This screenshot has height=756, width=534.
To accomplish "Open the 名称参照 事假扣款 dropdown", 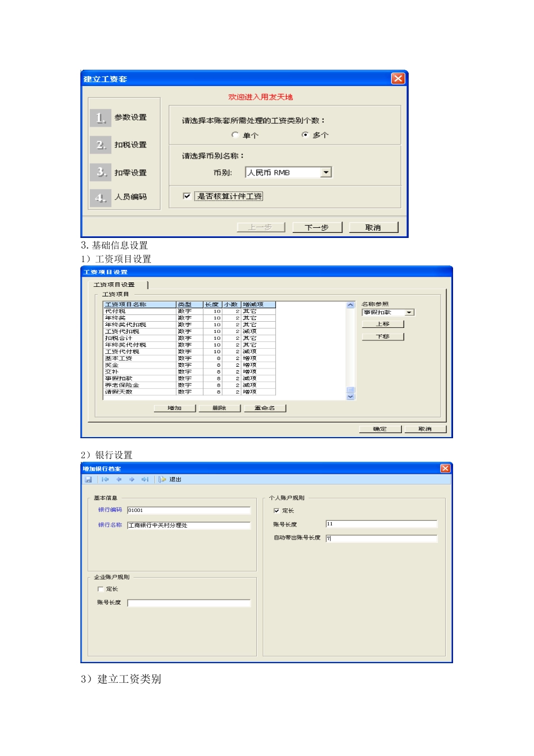I will click(x=409, y=312).
